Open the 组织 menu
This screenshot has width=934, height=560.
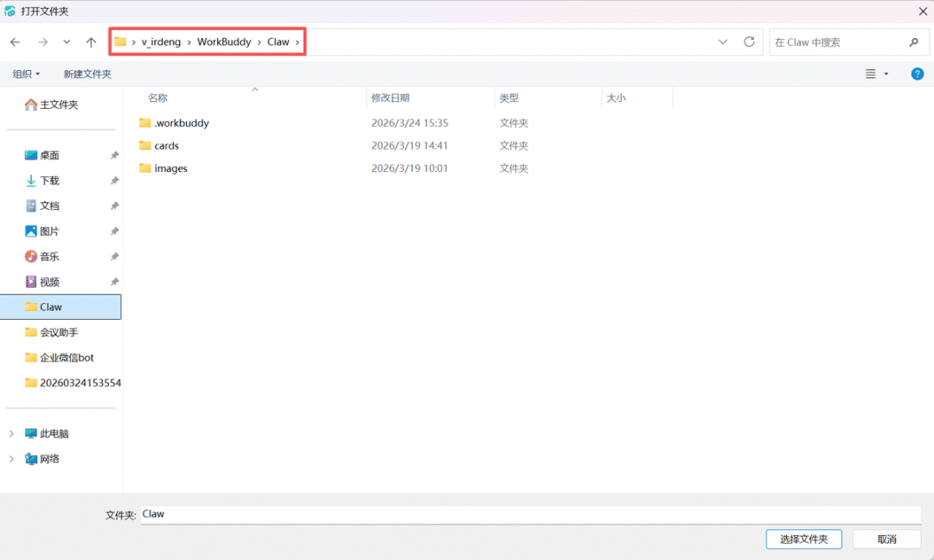click(x=26, y=73)
